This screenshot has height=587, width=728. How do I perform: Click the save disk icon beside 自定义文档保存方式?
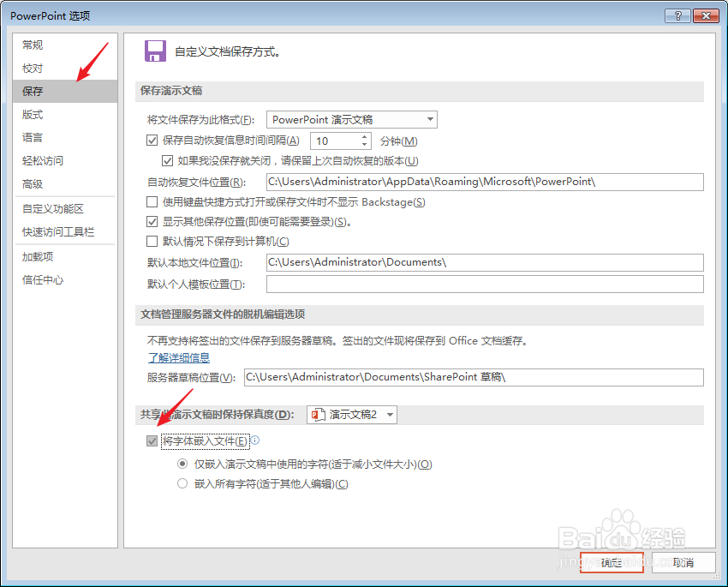(x=155, y=51)
